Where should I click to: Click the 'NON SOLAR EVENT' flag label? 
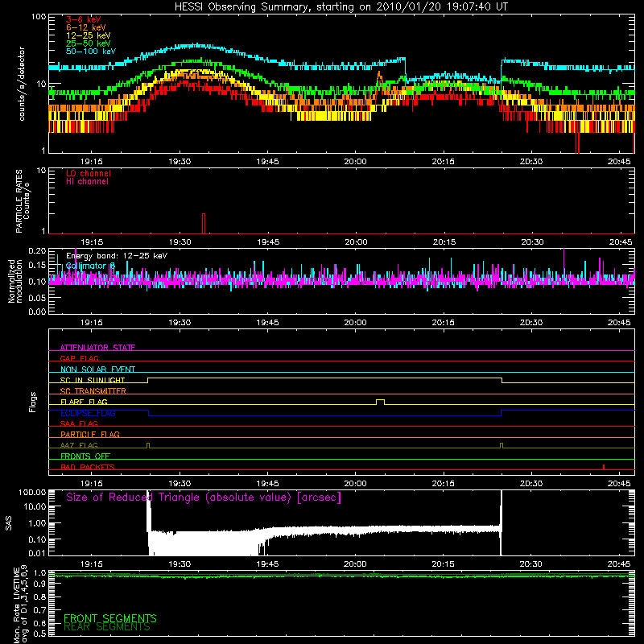(97, 369)
